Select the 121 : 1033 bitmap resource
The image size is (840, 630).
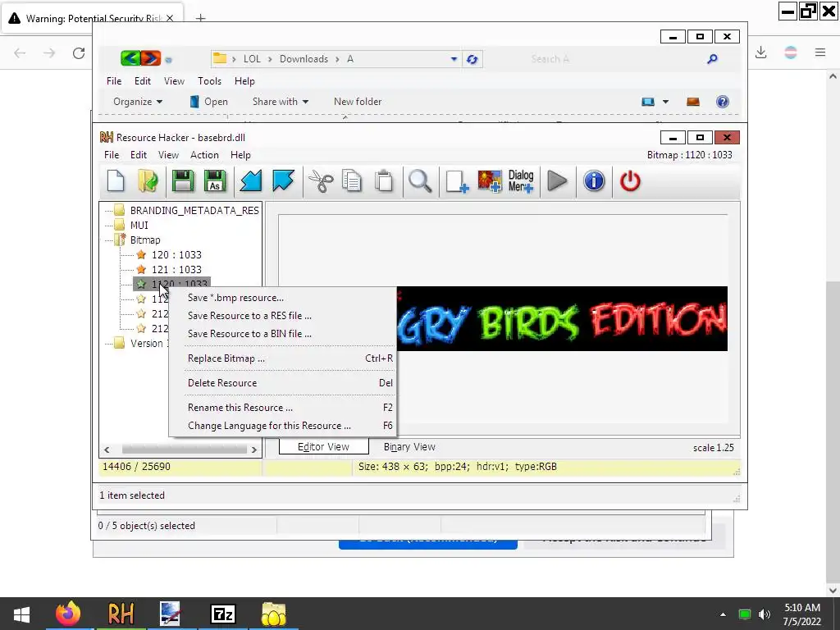point(176,269)
